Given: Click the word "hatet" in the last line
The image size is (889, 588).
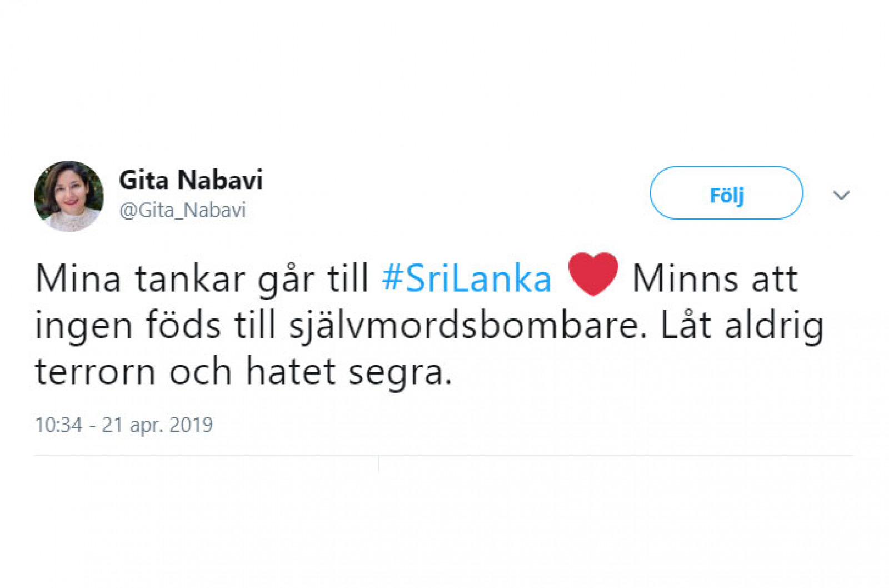Looking at the screenshot, I should tap(291, 371).
